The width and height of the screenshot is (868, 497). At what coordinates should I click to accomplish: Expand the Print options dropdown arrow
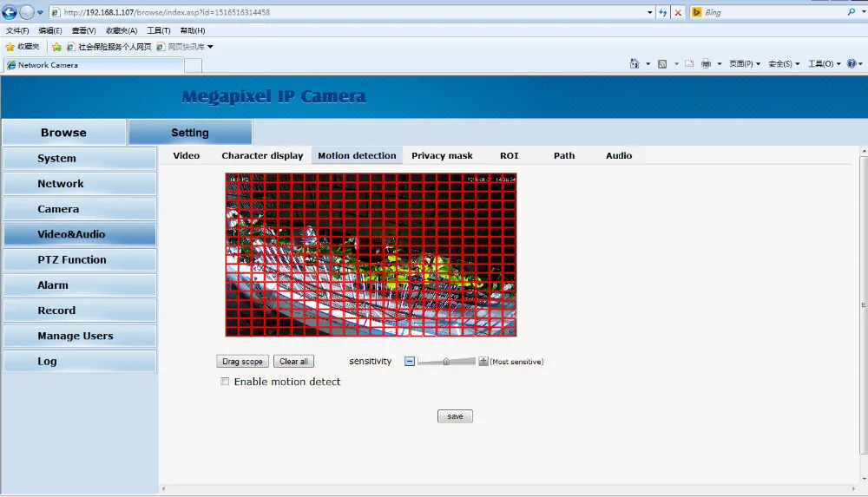(x=719, y=64)
